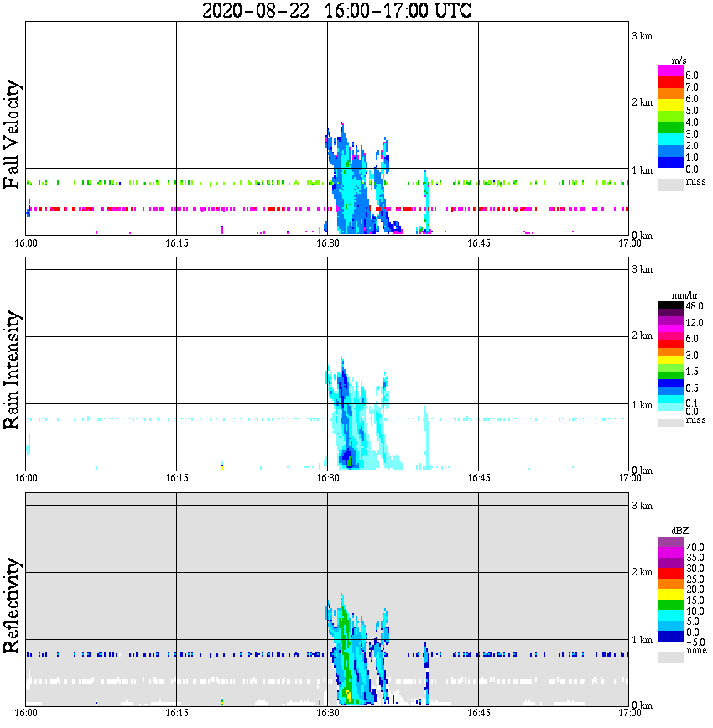Image resolution: width=713 pixels, height=728 pixels.
Task: Click the "1.5" value in the mm/hr legend
Action: click(x=692, y=372)
